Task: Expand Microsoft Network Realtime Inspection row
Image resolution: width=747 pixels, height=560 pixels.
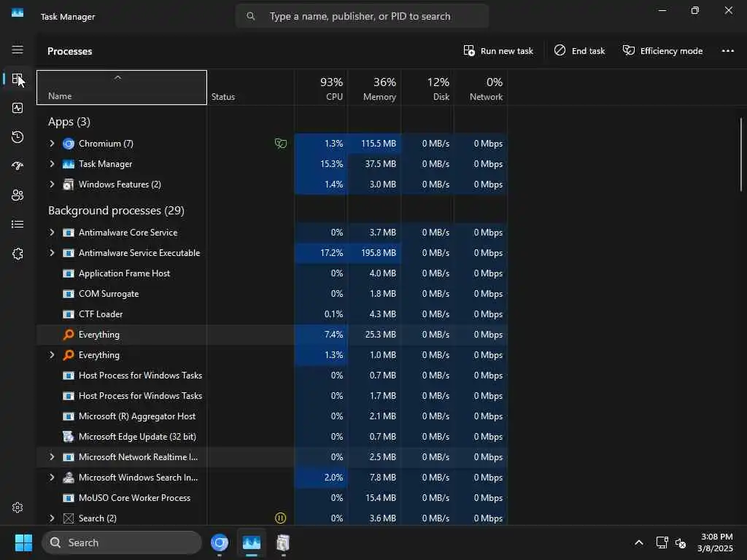Action: (52, 456)
